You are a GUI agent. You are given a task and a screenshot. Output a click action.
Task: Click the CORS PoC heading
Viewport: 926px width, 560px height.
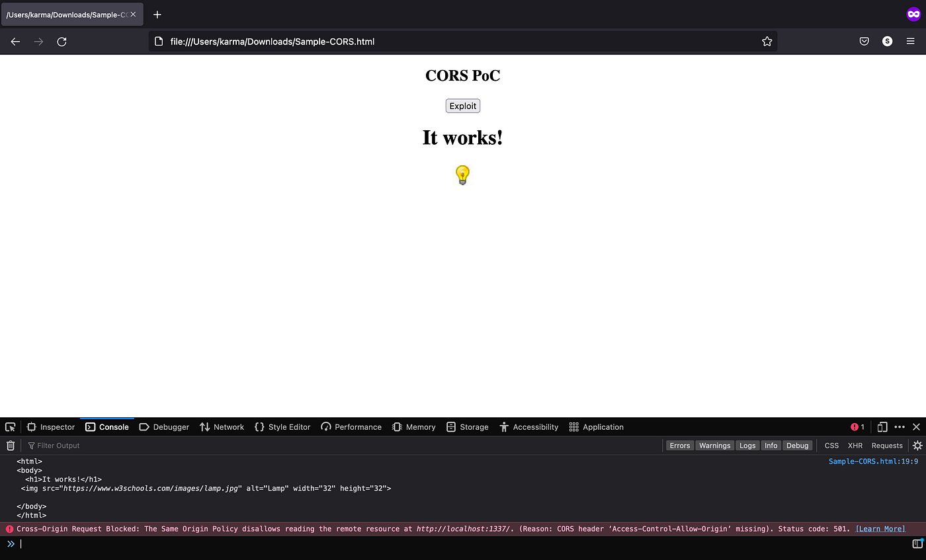[462, 75]
